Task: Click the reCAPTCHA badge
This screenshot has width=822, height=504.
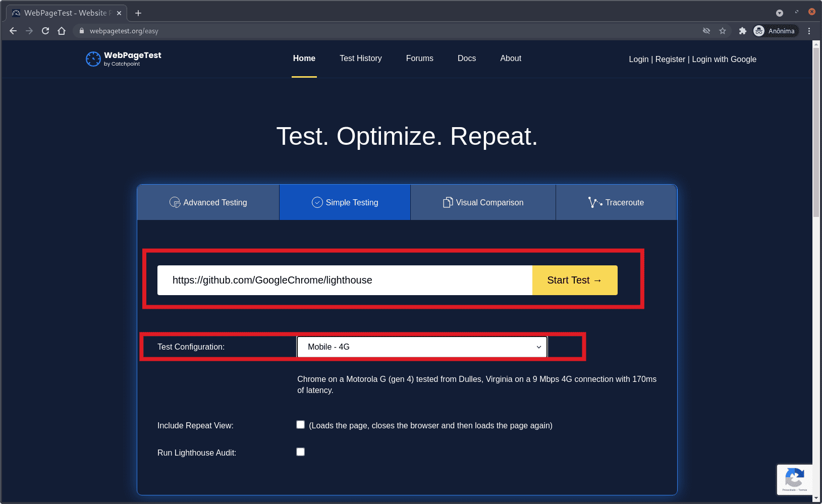Action: [795, 479]
